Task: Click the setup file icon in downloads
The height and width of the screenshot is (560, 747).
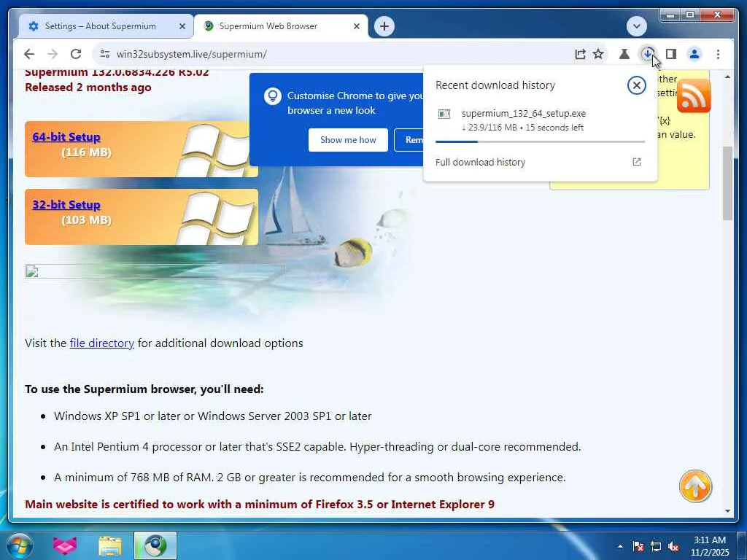Action: point(444,114)
